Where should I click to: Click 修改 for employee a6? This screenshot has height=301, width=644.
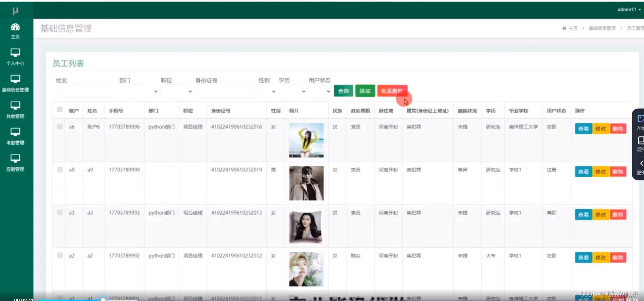point(601,129)
